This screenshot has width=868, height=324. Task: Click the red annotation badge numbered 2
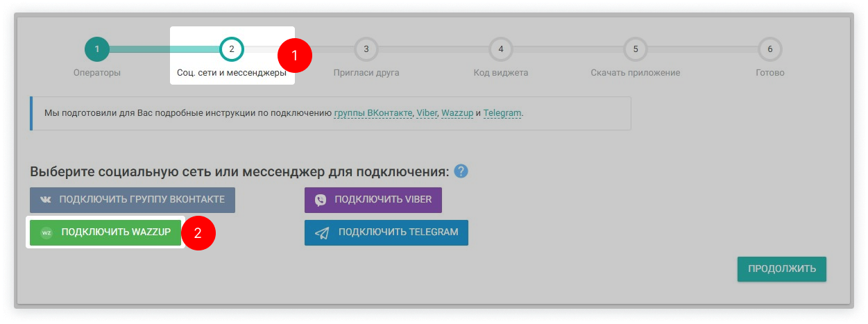[198, 233]
